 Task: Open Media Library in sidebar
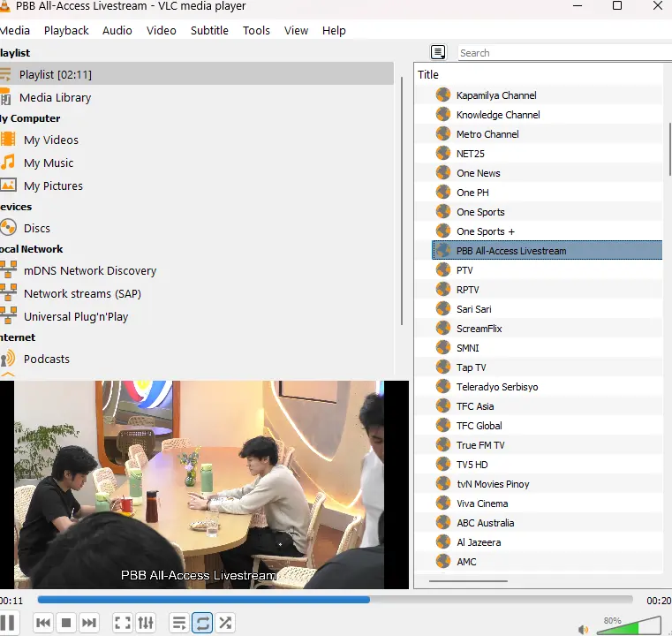coord(197,97)
